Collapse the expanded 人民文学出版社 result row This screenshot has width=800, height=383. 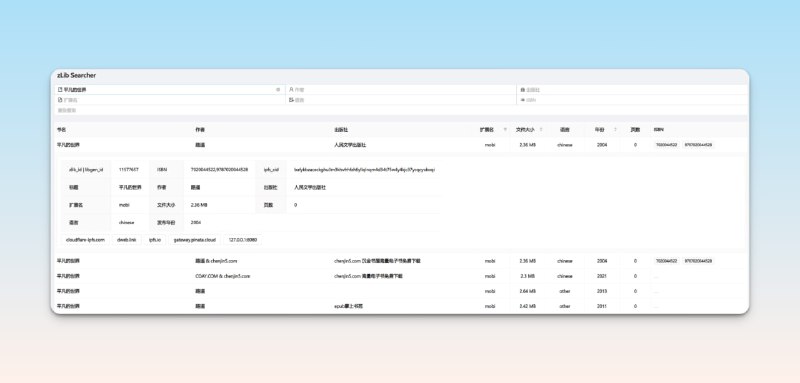click(x=401, y=145)
